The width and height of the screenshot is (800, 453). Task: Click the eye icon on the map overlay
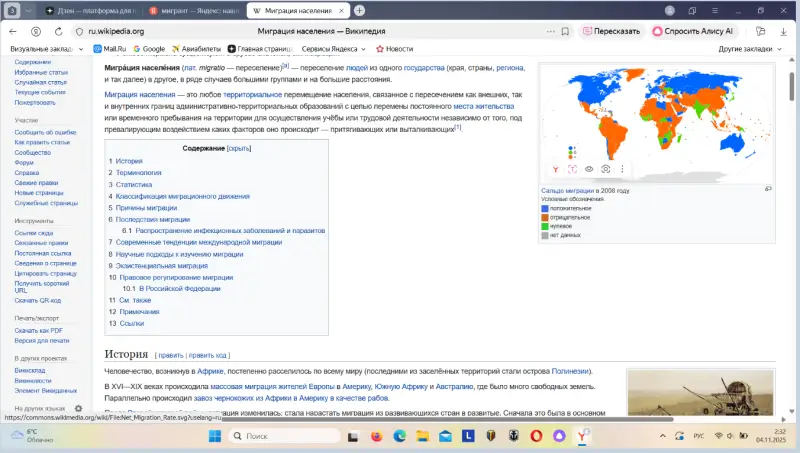(589, 169)
